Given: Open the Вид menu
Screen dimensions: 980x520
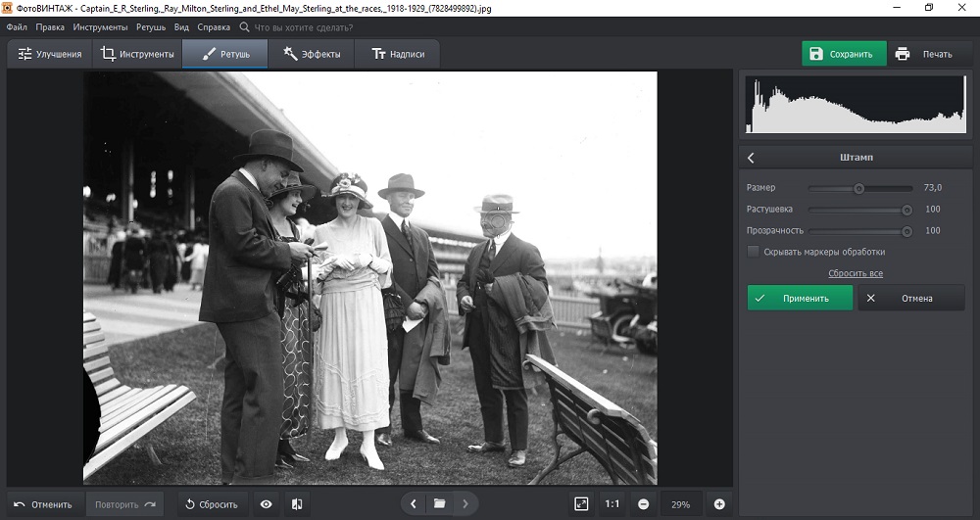Looking at the screenshot, I should (x=181, y=27).
